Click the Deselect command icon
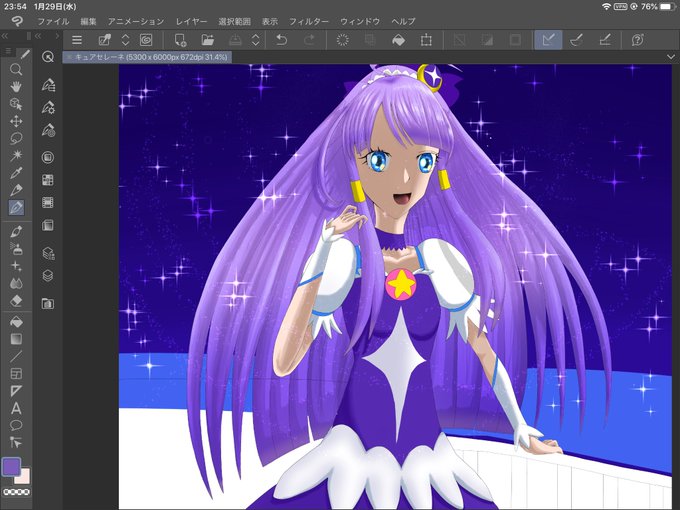Viewport: 680px width, 510px height. pyautogui.click(x=460, y=40)
